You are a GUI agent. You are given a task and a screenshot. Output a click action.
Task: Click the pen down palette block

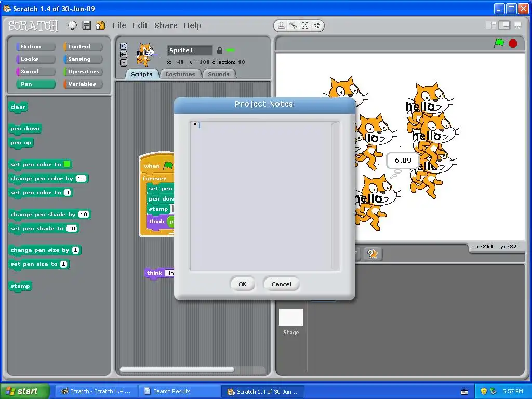click(25, 129)
